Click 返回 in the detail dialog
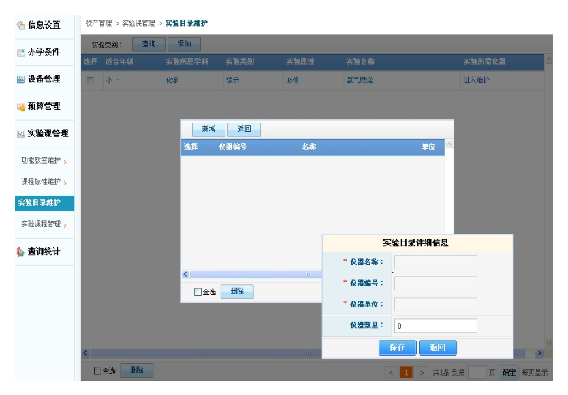The height and width of the screenshot is (395, 568). click(438, 348)
